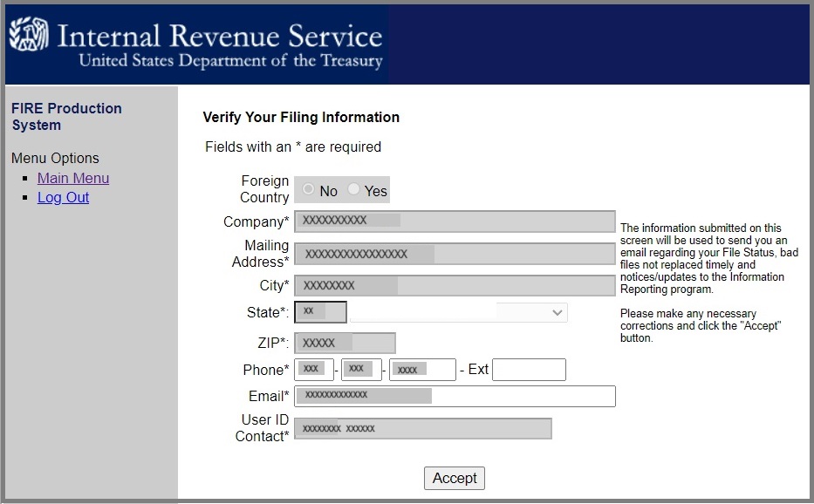The image size is (814, 504).
Task: Click the Internal Revenue Service banner title
Action: [x=220, y=37]
